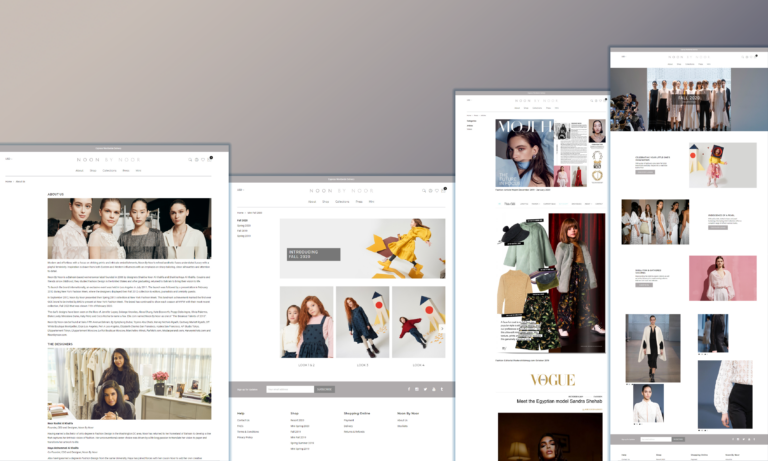
Task: Open the homepage child with rocket image
Action: [x=723, y=165]
